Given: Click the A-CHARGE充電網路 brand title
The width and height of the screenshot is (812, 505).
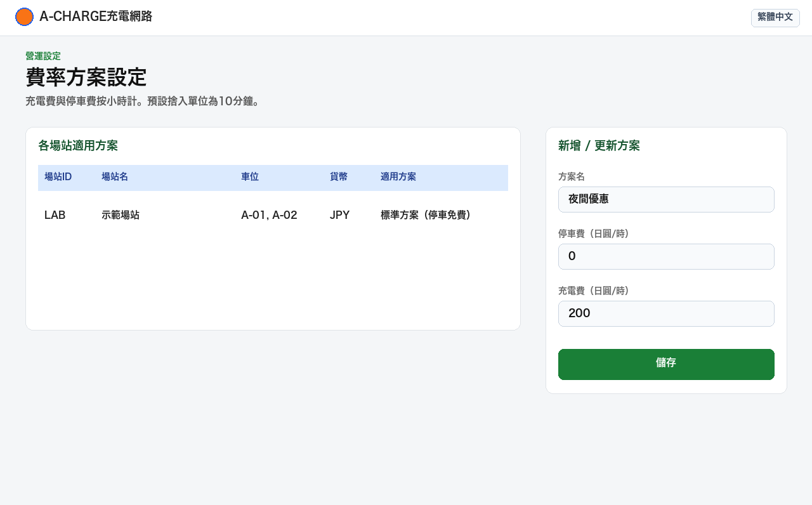Looking at the screenshot, I should click(96, 16).
